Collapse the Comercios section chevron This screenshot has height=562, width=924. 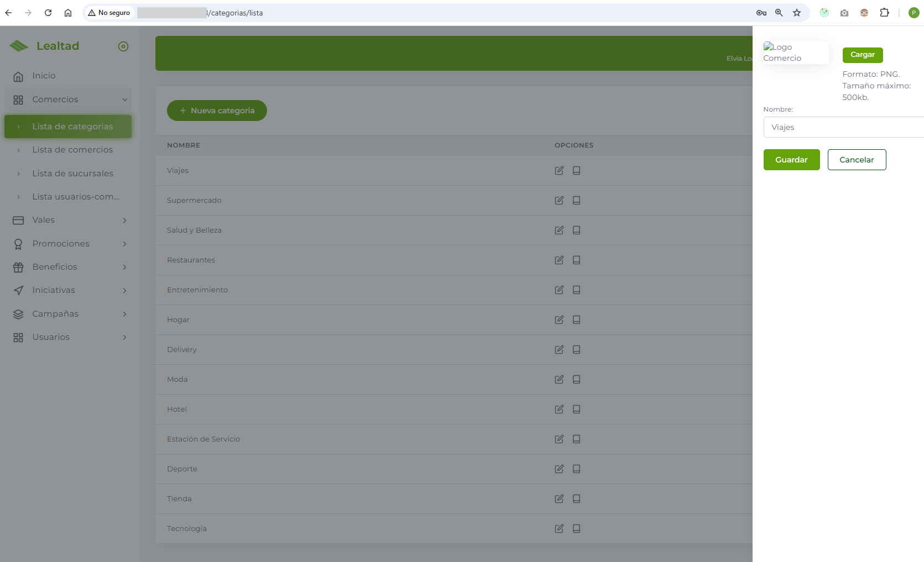pos(123,99)
